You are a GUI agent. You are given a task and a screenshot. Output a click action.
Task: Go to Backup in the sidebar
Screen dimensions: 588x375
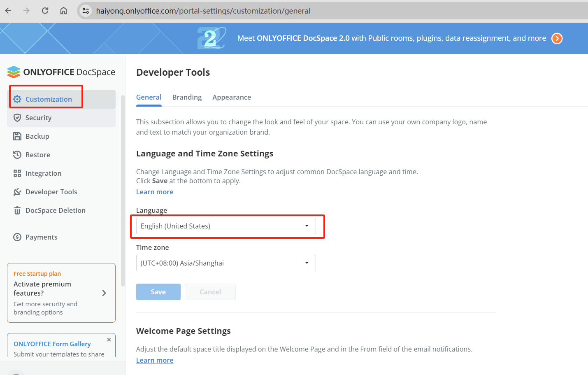61,136
